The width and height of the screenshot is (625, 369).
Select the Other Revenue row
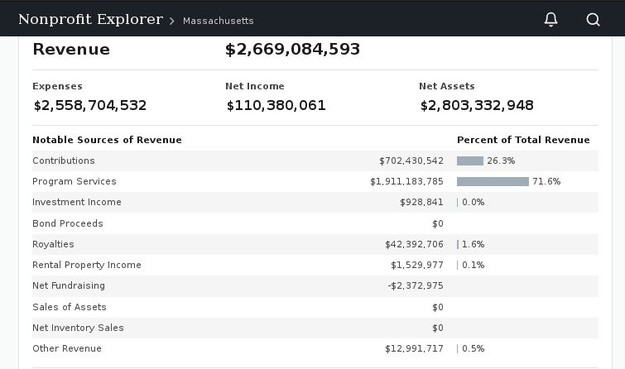tap(315, 349)
